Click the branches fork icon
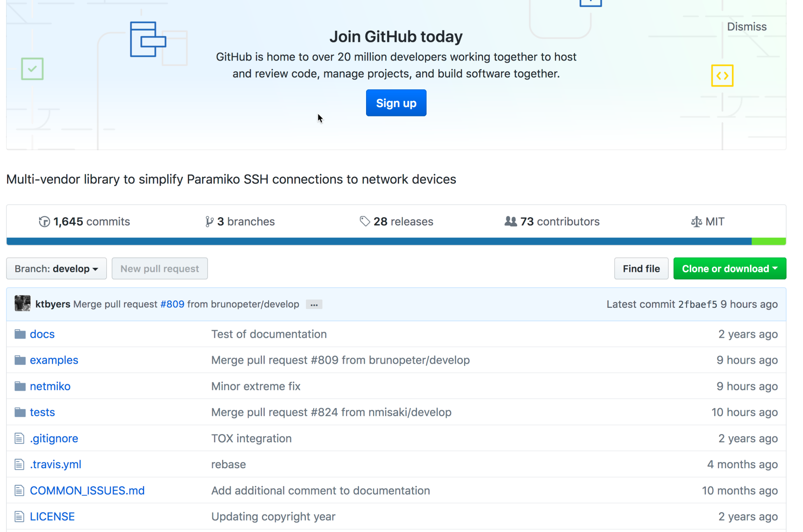The width and height of the screenshot is (803, 532). pyautogui.click(x=209, y=222)
